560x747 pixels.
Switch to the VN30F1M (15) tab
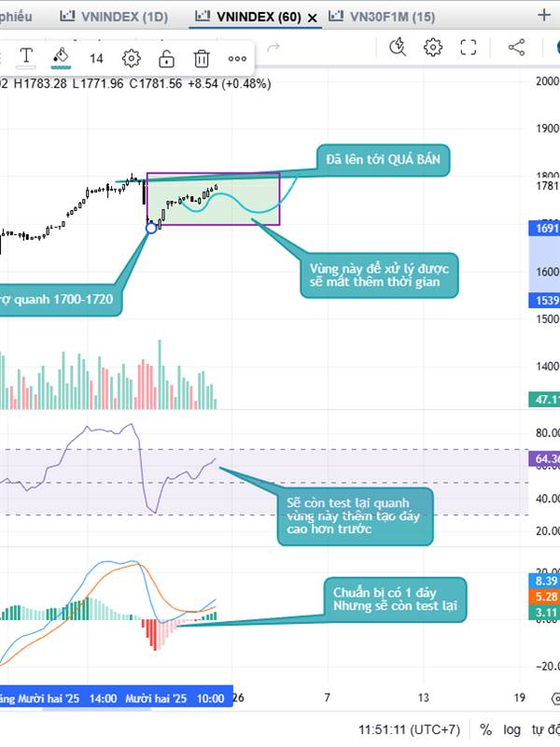[x=381, y=16]
